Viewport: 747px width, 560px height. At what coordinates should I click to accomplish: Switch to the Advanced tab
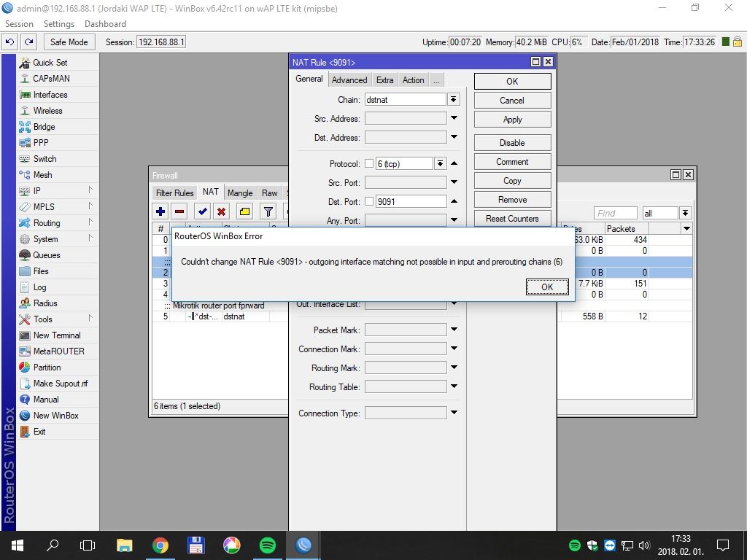[349, 80]
